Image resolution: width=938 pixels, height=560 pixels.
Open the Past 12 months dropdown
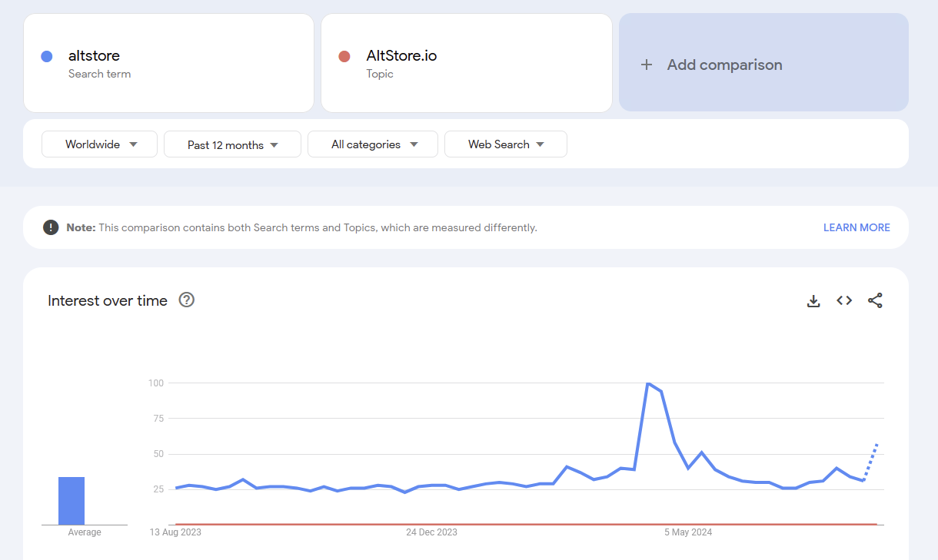pyautogui.click(x=232, y=144)
